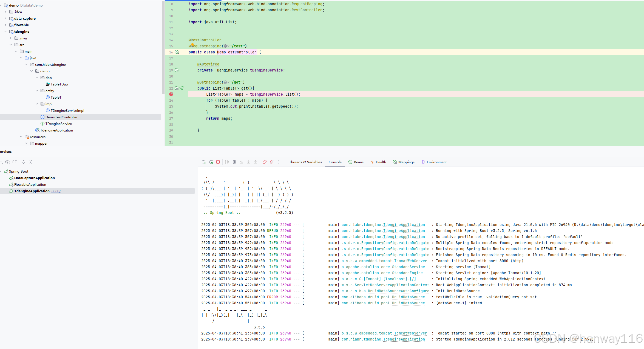Switch to Threads & Variables tab
Image resolution: width=644 pixels, height=349 pixels.
click(305, 162)
